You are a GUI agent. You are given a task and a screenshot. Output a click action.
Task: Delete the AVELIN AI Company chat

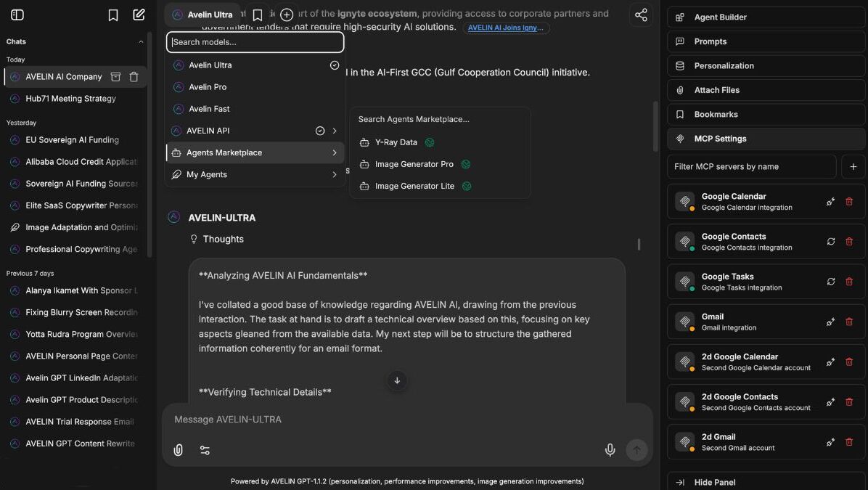pyautogui.click(x=134, y=77)
